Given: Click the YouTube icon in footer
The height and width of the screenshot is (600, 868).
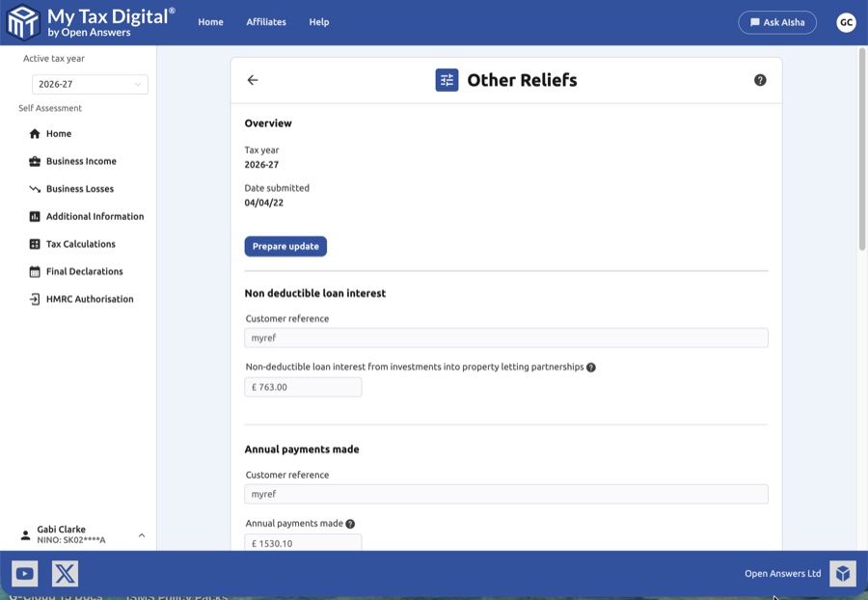Looking at the screenshot, I should tap(25, 574).
